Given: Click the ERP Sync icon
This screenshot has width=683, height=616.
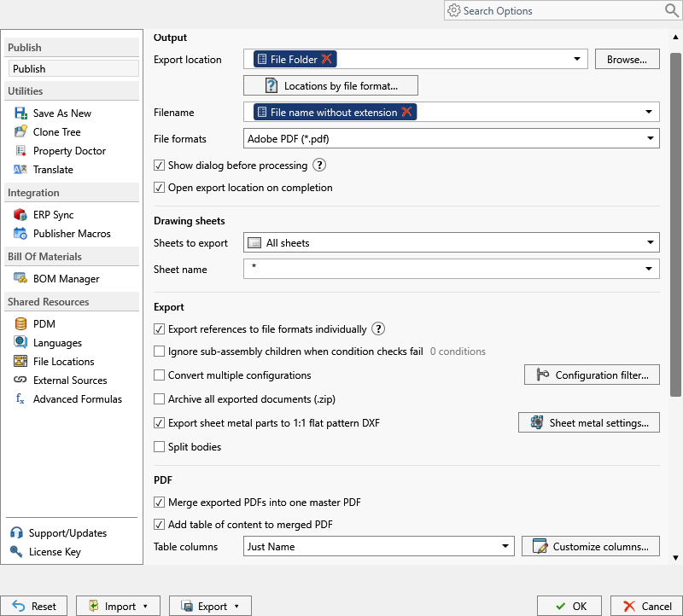Looking at the screenshot, I should click(x=20, y=215).
